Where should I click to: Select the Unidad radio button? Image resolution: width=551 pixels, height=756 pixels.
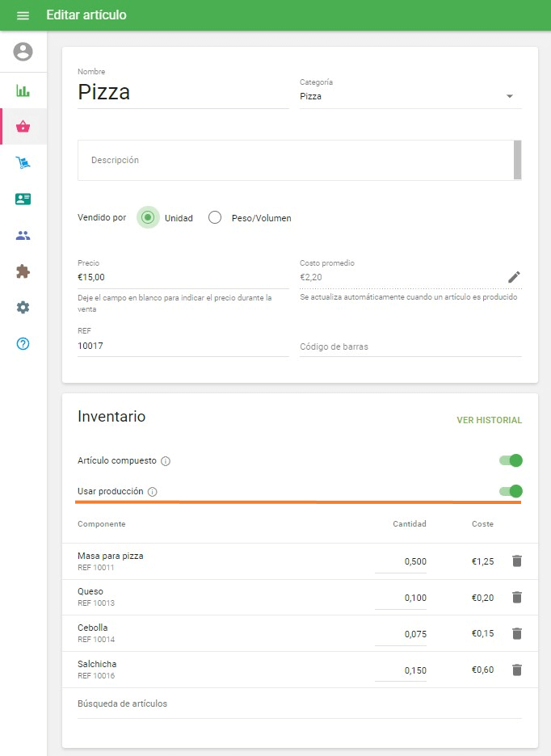148,217
